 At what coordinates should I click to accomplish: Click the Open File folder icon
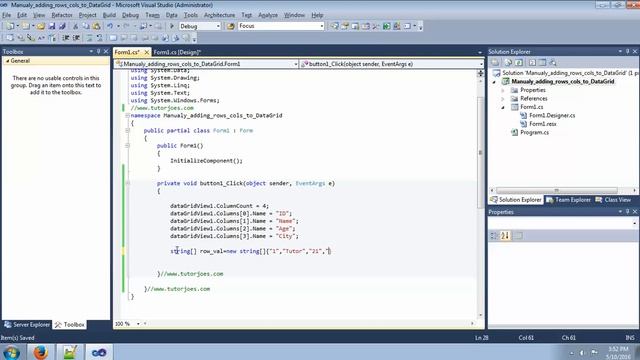pos(41,26)
